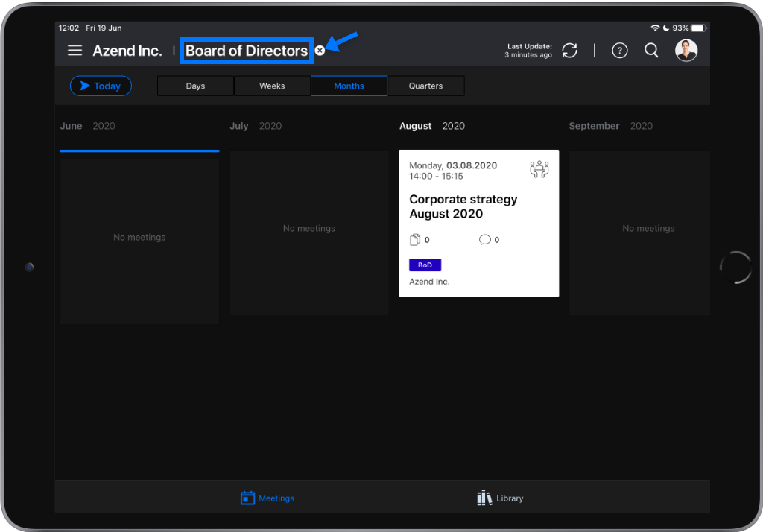
Task: Click the battery indicator in status bar
Action: [697, 28]
